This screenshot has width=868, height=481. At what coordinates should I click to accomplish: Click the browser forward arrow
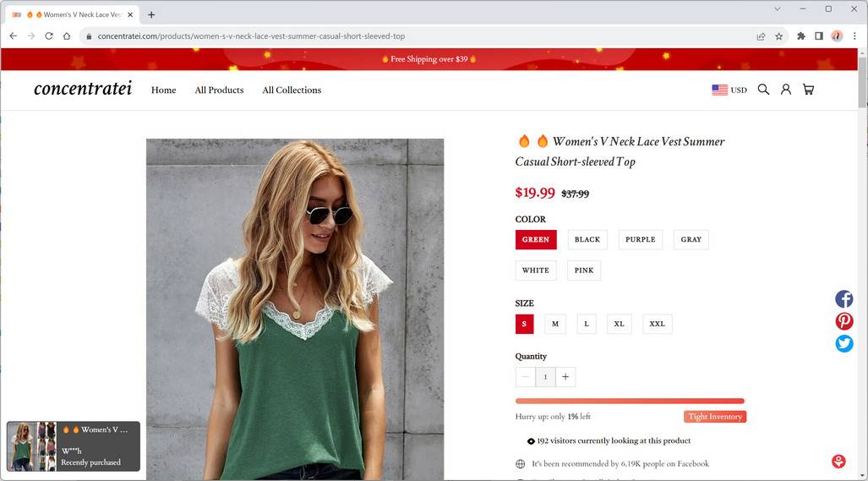click(x=31, y=36)
